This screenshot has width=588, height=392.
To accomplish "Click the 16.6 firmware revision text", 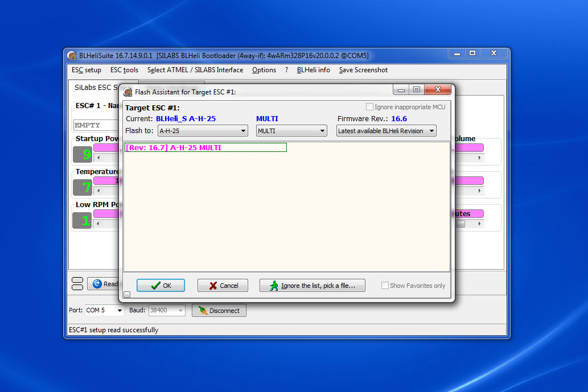I will point(399,119).
